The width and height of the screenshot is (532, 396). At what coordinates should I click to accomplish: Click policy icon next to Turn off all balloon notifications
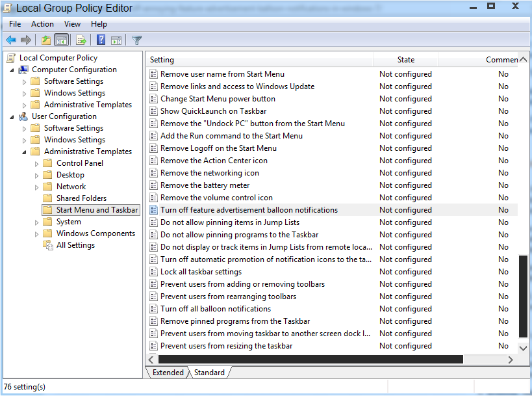(x=154, y=309)
